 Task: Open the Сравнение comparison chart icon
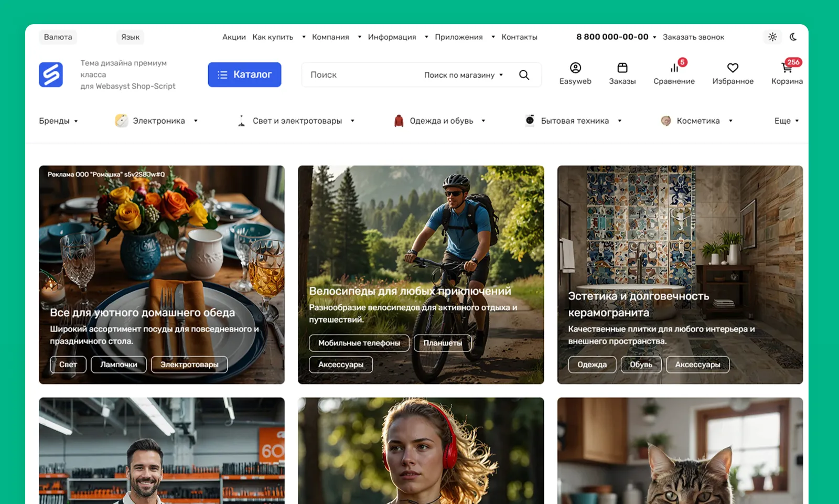(x=674, y=68)
